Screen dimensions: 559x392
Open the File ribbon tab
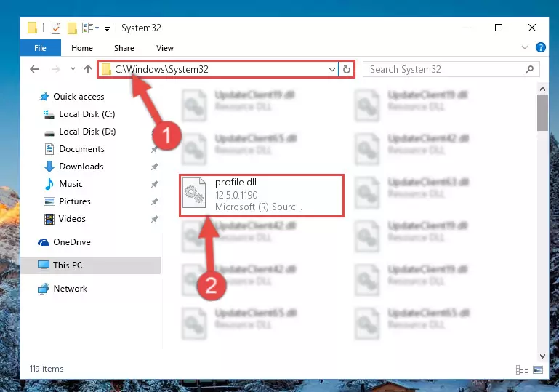tap(40, 48)
